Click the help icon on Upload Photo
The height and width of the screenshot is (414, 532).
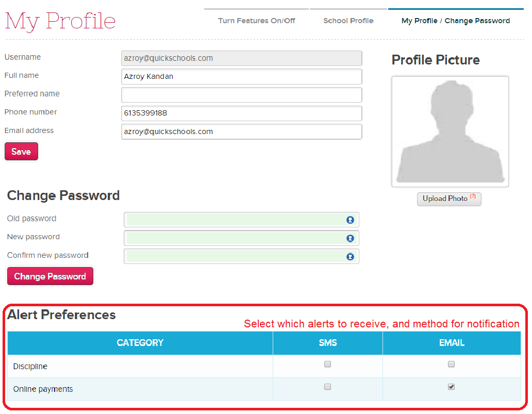(x=473, y=197)
